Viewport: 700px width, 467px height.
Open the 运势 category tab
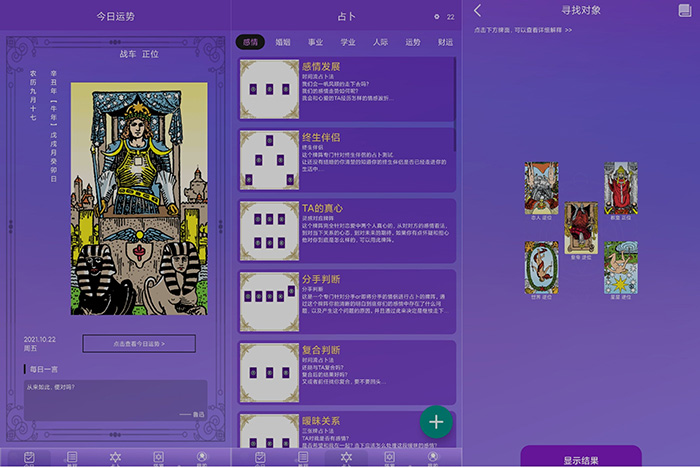pos(413,42)
